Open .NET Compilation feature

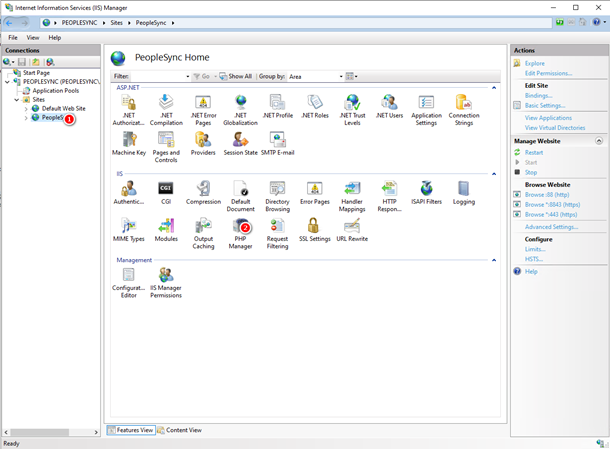click(166, 110)
